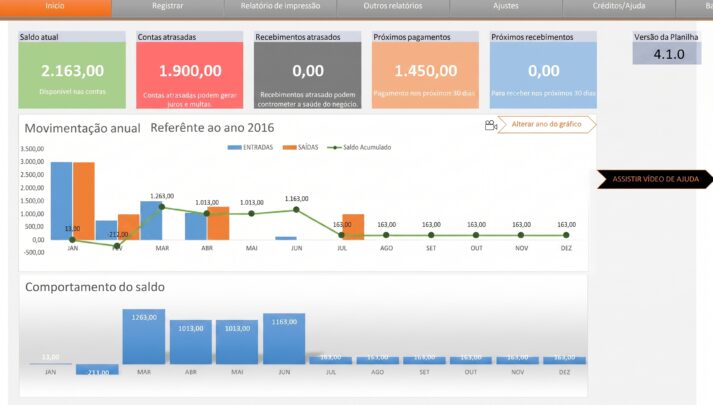Screen dimensions: 713x405
Task: Click Alterar ano do gráfico button
Action: pyautogui.click(x=547, y=124)
